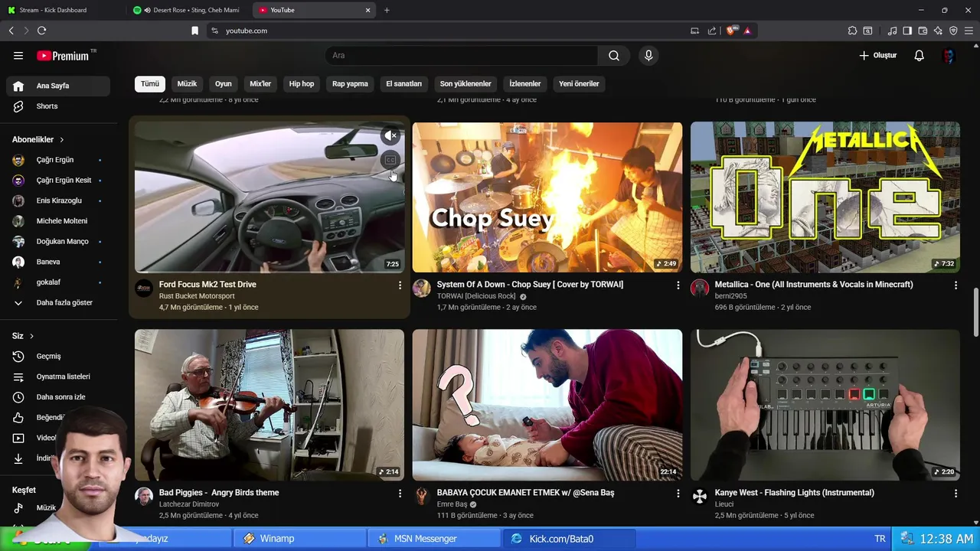Click the berni2905 channel avatar
Viewport: 980px width, 551px height.
pos(699,289)
